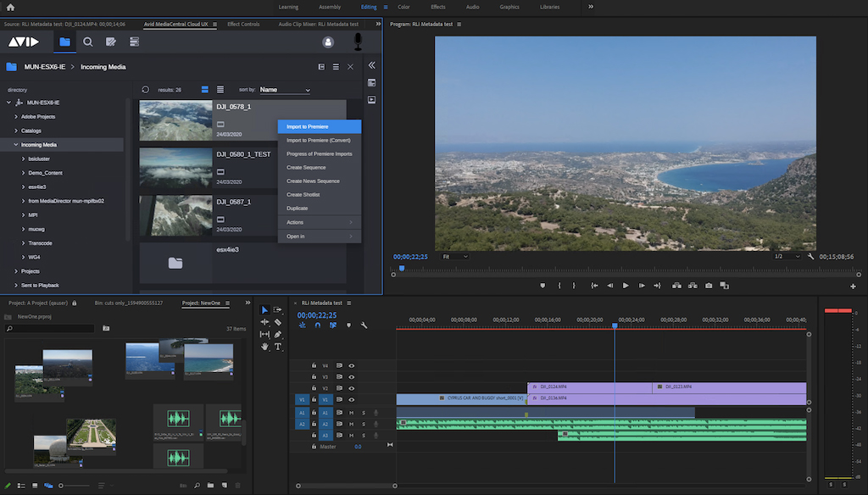
Task: Expand the Transcode folder
Action: point(23,243)
